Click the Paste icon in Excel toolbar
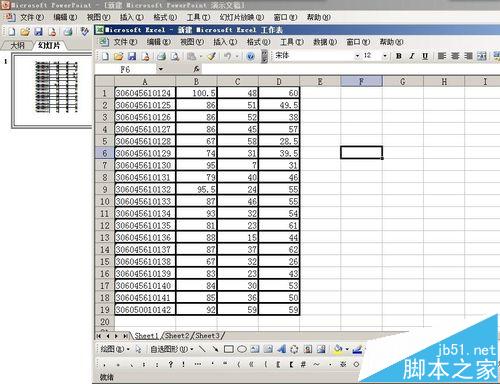This screenshot has height=384, width=500. [191, 56]
